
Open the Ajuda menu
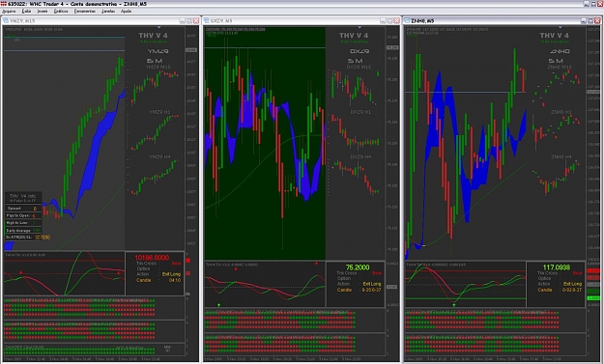point(126,12)
